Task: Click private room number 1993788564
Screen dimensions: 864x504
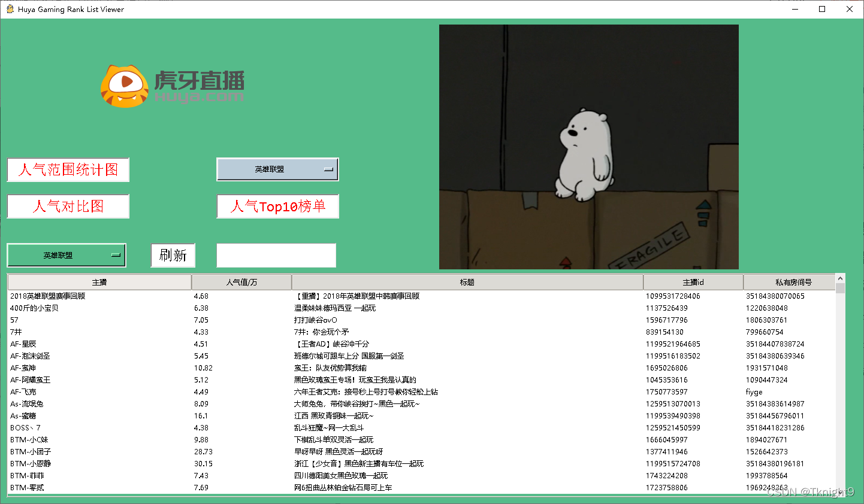Action: [767, 475]
